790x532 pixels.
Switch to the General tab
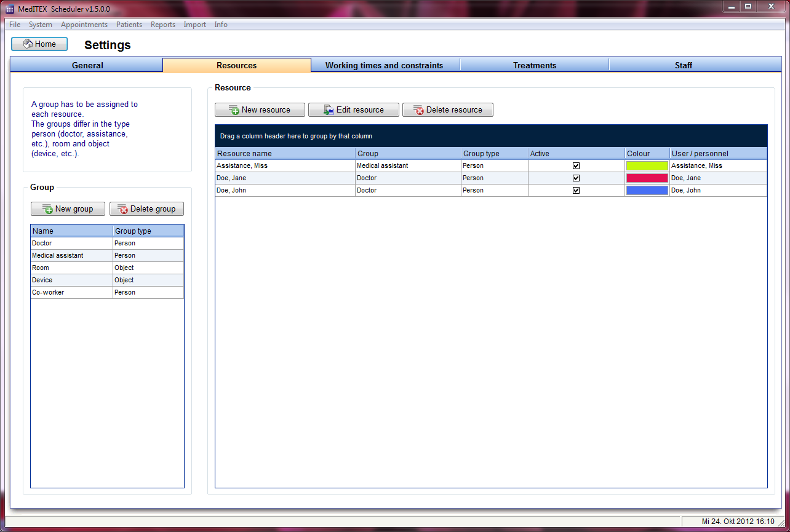pyautogui.click(x=87, y=65)
